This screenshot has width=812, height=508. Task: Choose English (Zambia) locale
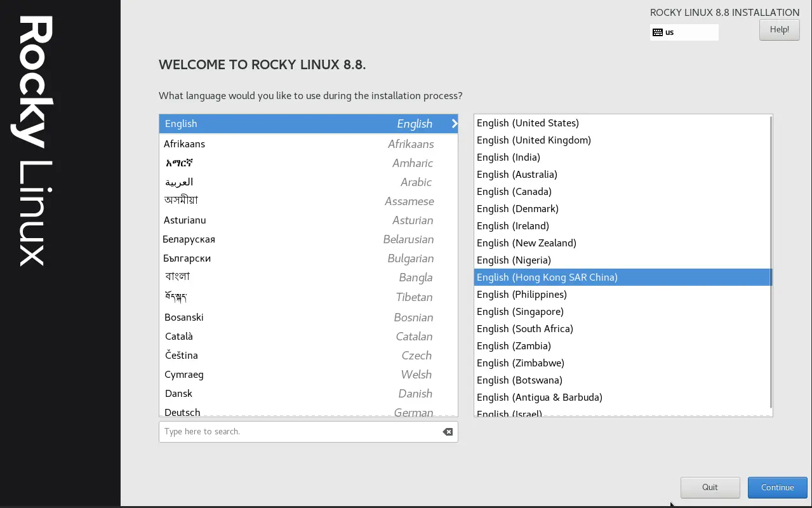622,346
